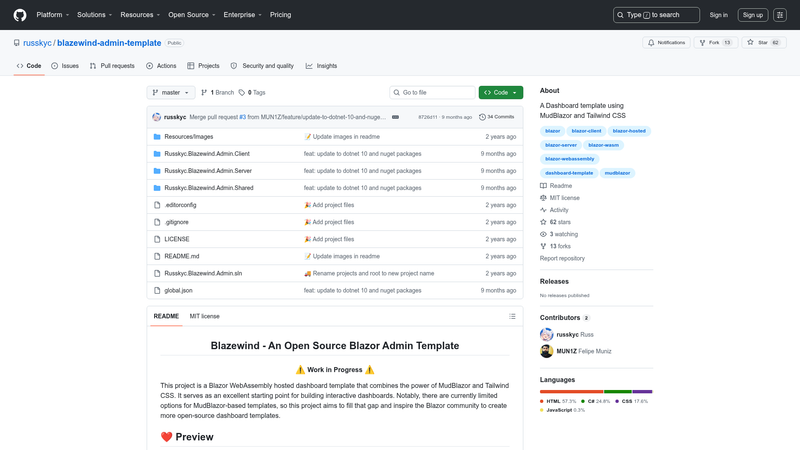Select the README tab
The width and height of the screenshot is (800, 450).
[x=166, y=316]
